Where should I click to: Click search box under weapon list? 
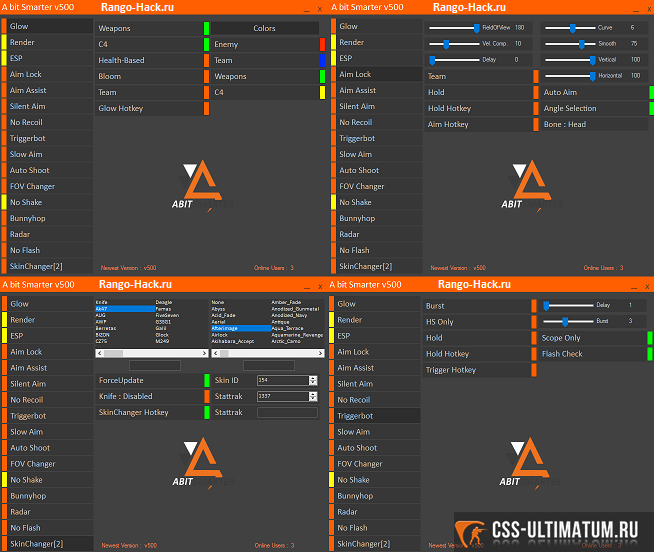tap(155, 366)
